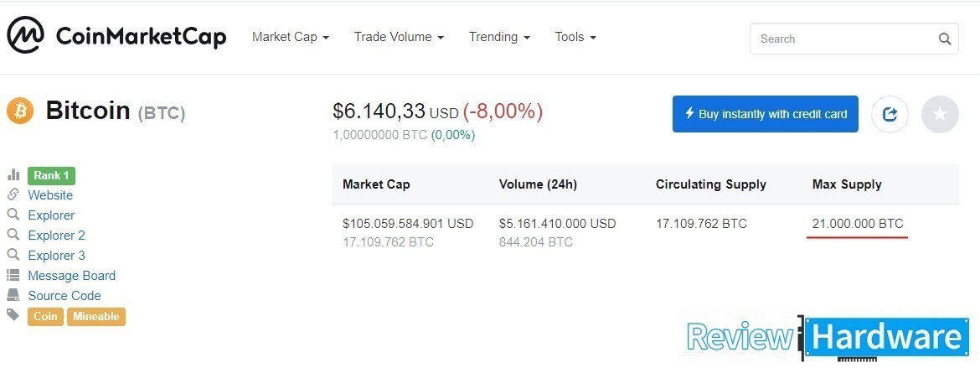Image resolution: width=980 pixels, height=373 pixels.
Task: Click the chain link icon beside Website
Action: (x=13, y=195)
